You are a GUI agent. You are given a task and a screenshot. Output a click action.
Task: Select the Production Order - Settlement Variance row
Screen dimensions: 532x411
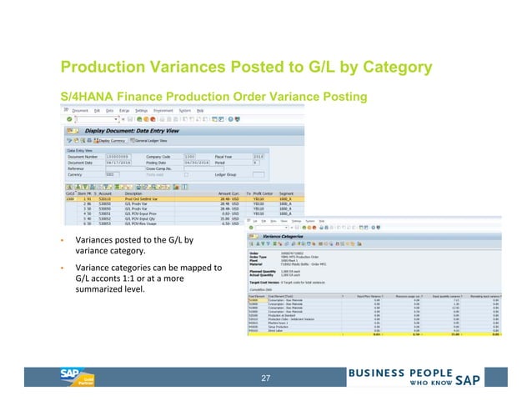pyautogui.click(x=375, y=319)
